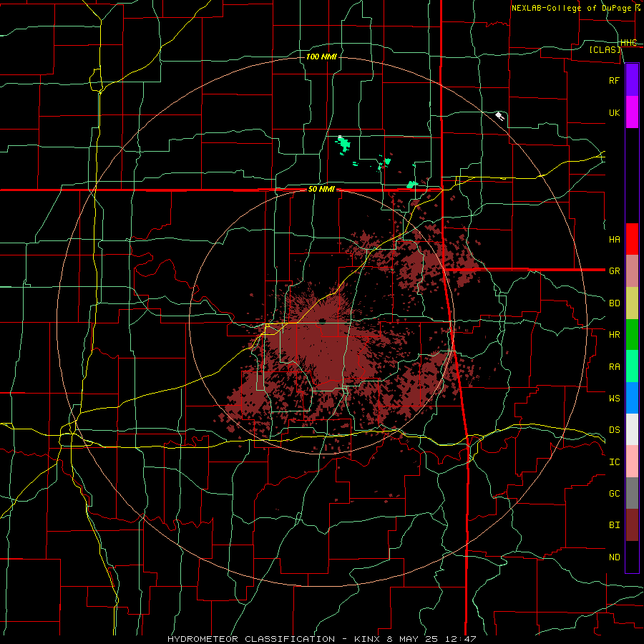Select the WS blue legend swatch
The height and width of the screenshot is (644, 644).
tap(632, 398)
